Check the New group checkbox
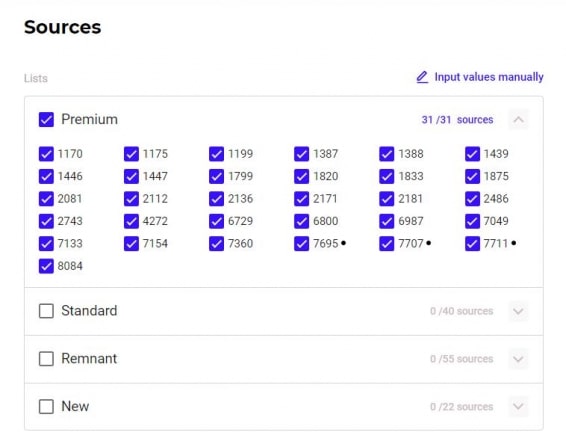This screenshot has width=566, height=447. [46, 407]
